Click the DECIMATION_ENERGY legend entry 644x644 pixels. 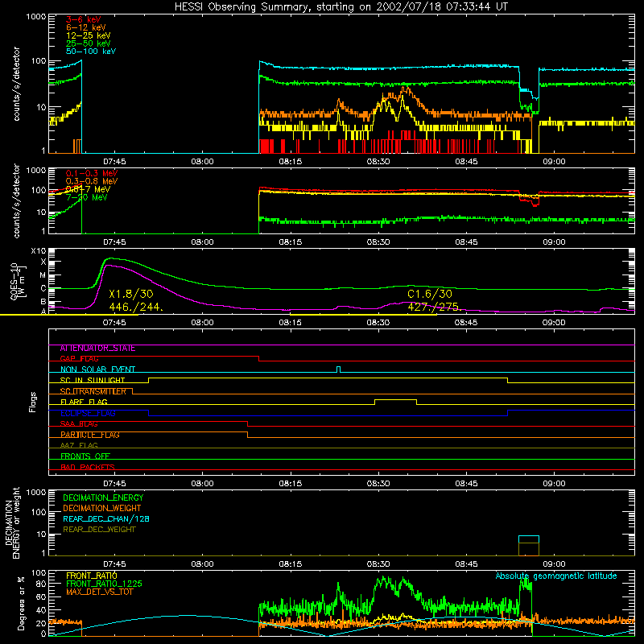click(103, 497)
